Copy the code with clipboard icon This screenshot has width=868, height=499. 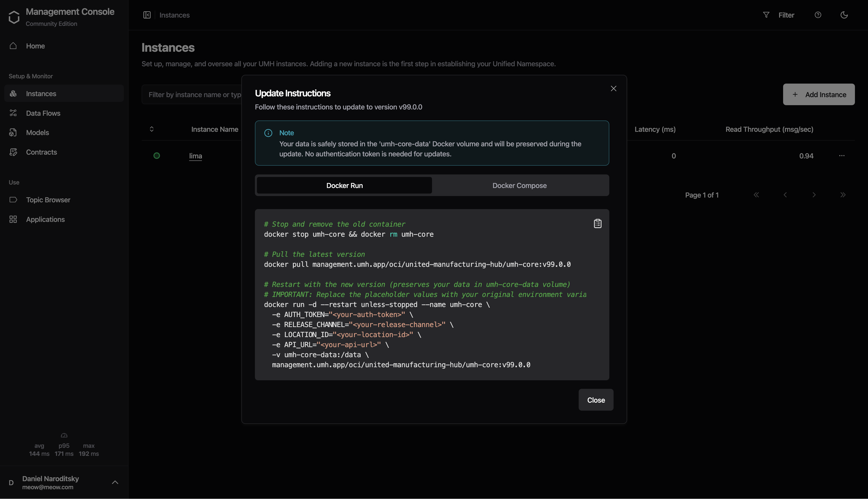598,224
